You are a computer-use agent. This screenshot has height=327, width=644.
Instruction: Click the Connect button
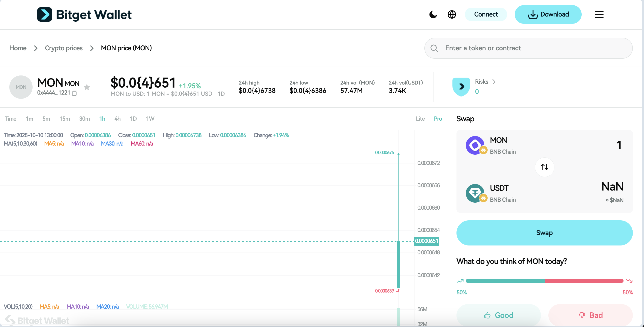coord(486,14)
